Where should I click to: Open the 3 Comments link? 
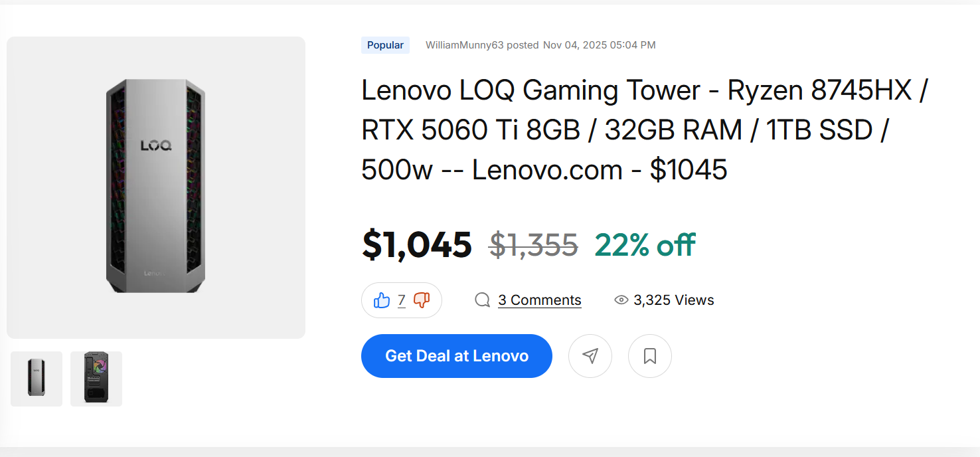(539, 300)
